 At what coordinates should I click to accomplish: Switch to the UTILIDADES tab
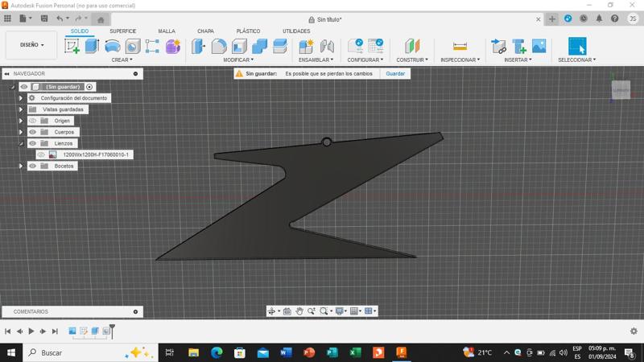296,31
